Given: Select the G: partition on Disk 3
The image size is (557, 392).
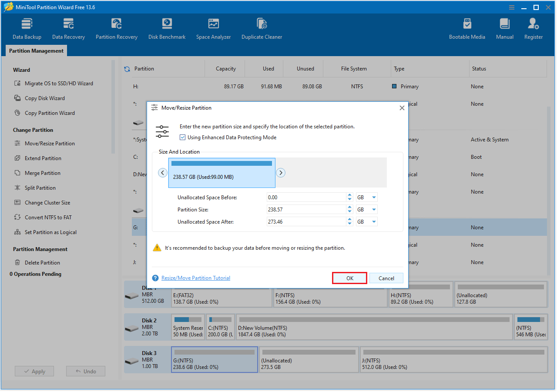Looking at the screenshot, I should (214, 359).
